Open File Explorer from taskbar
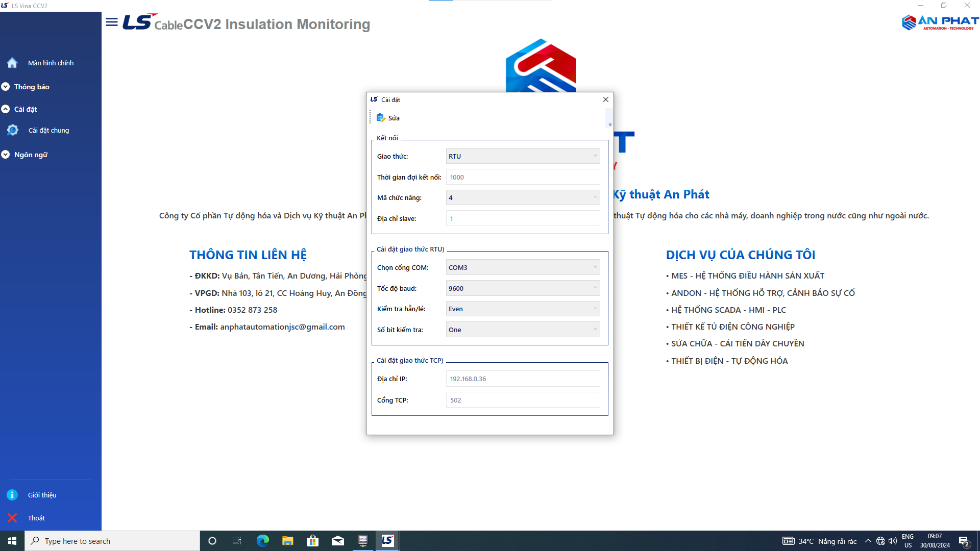The width and height of the screenshot is (980, 551). [287, 541]
